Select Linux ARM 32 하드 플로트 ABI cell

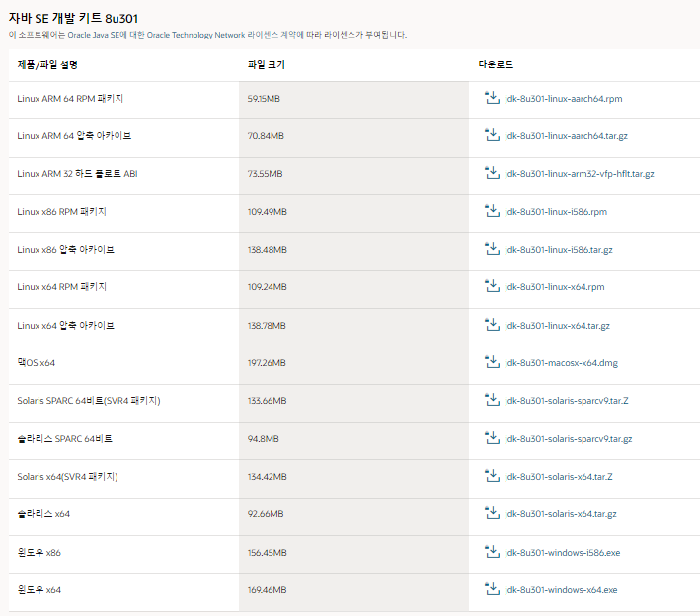123,176
